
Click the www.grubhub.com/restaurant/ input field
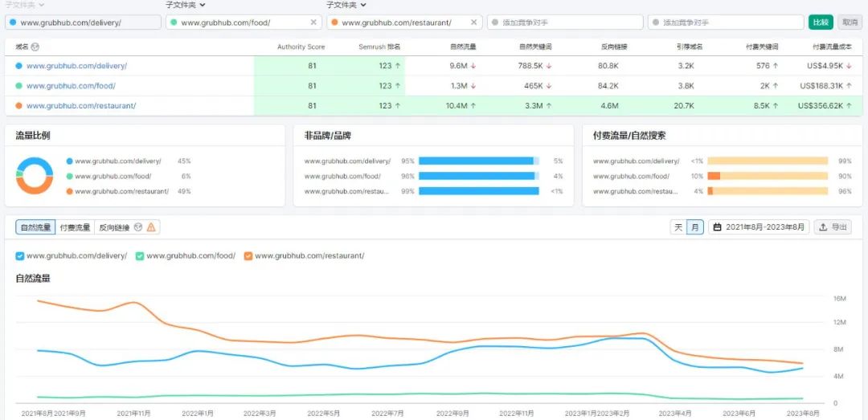tap(404, 22)
